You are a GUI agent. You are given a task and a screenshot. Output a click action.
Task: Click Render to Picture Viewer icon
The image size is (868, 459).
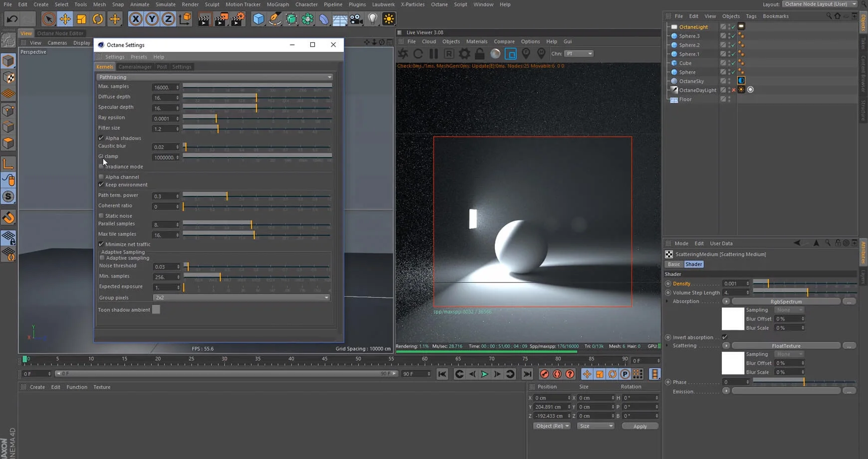tap(220, 19)
